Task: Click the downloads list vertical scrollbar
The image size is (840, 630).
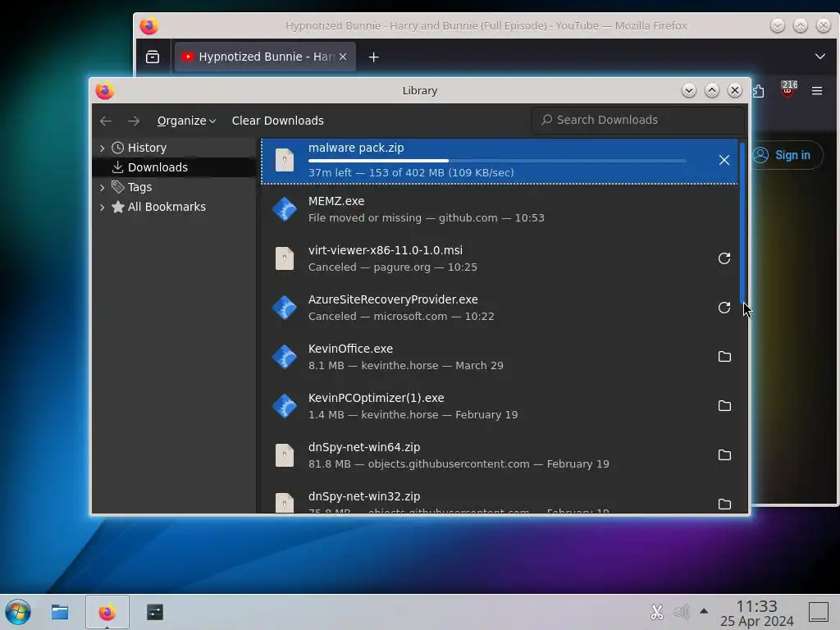Action: point(742,223)
